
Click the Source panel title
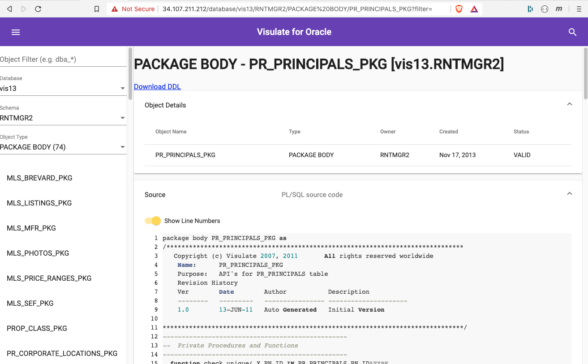point(155,195)
